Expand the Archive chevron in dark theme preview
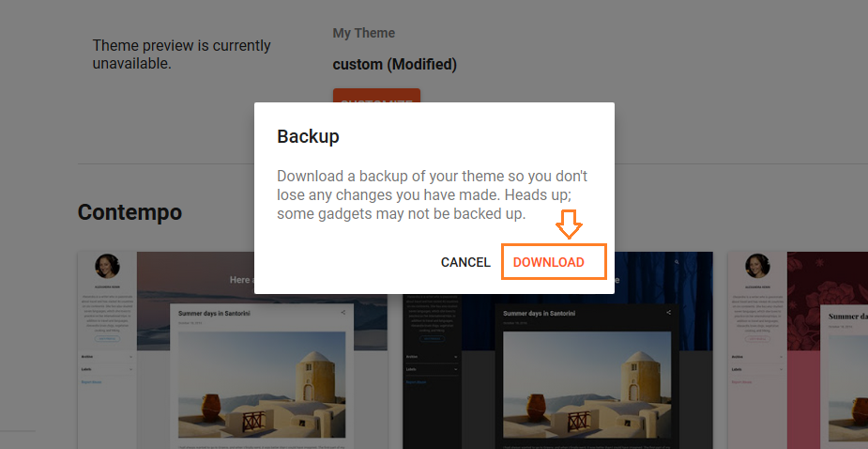The height and width of the screenshot is (449, 868). click(456, 357)
